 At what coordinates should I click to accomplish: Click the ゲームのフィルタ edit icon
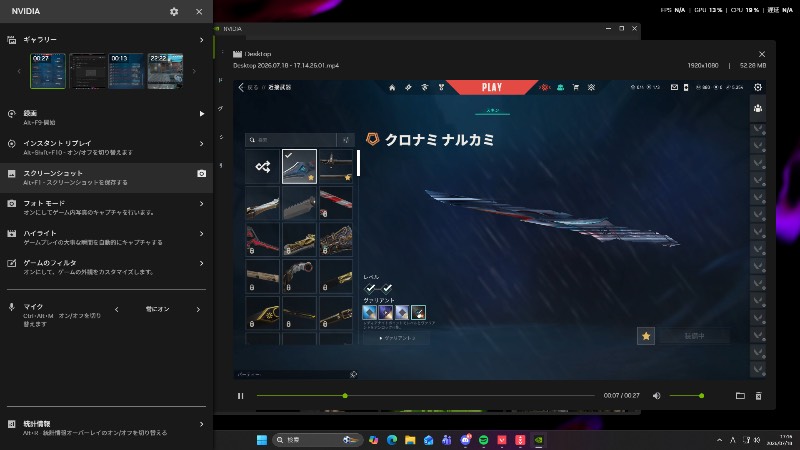coord(11,263)
